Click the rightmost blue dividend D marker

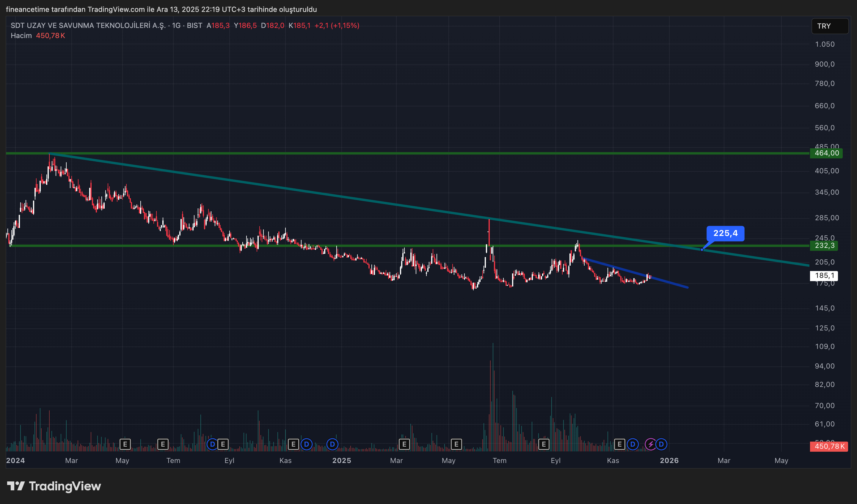pyautogui.click(x=661, y=444)
